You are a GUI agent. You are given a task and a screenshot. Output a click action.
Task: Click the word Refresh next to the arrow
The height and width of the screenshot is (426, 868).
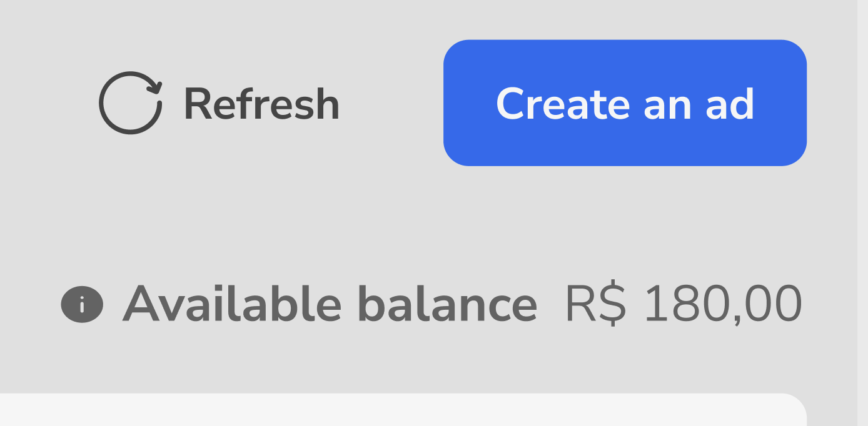262,104
